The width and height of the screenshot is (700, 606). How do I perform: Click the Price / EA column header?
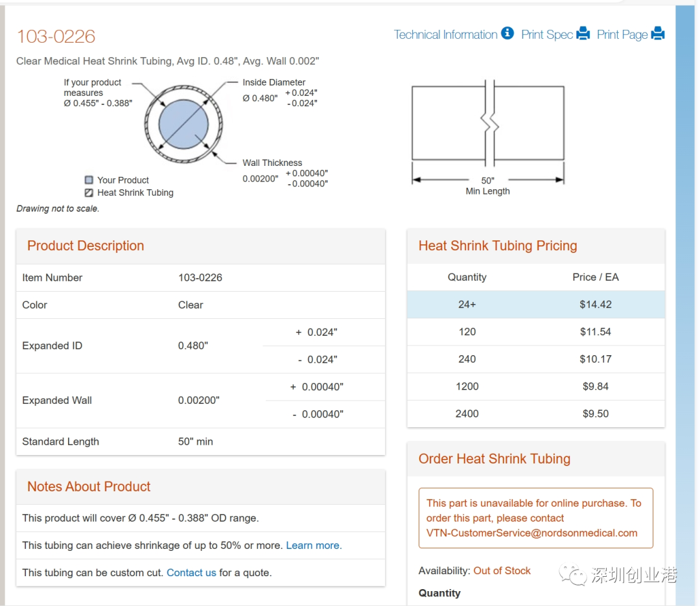(596, 277)
